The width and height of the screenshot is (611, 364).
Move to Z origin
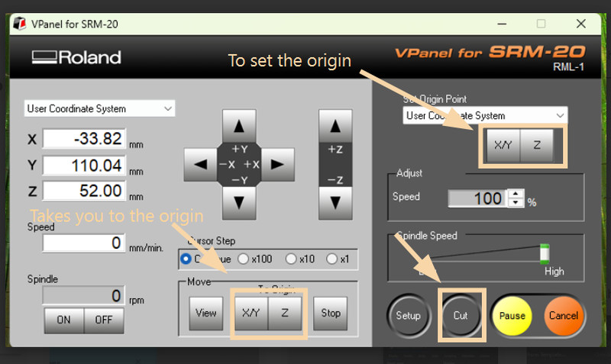click(x=285, y=313)
